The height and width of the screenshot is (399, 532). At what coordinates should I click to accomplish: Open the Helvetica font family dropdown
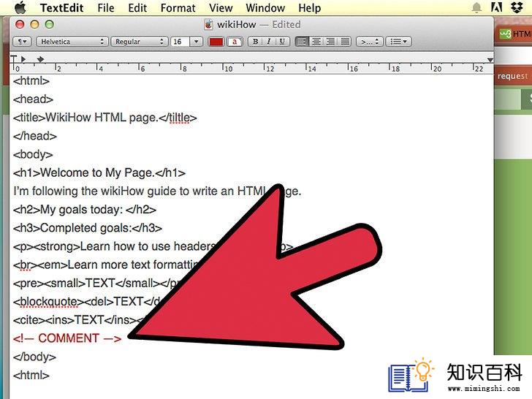[x=72, y=42]
